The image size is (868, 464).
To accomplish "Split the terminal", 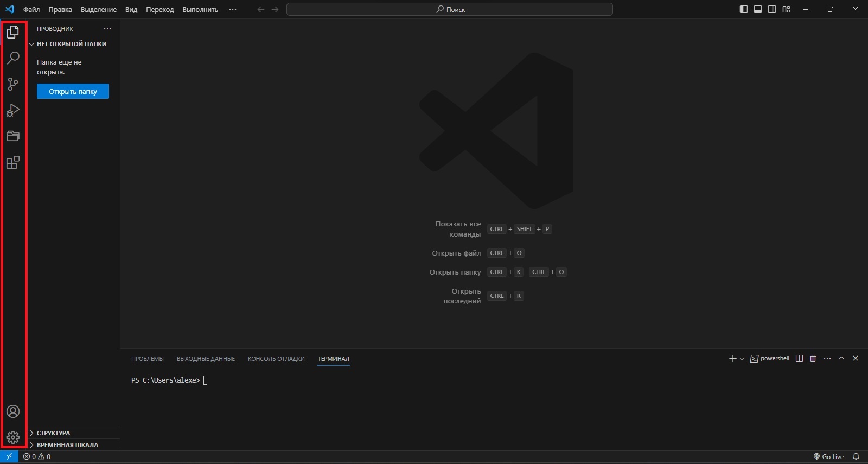I will pos(799,359).
